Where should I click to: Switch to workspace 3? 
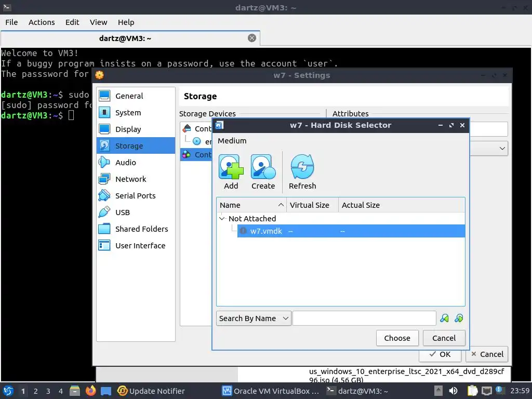click(x=48, y=391)
